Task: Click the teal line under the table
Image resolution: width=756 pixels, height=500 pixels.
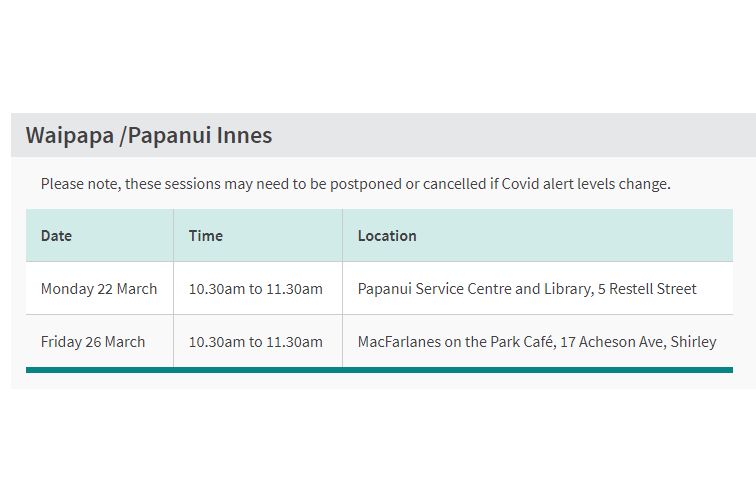Action: click(379, 370)
